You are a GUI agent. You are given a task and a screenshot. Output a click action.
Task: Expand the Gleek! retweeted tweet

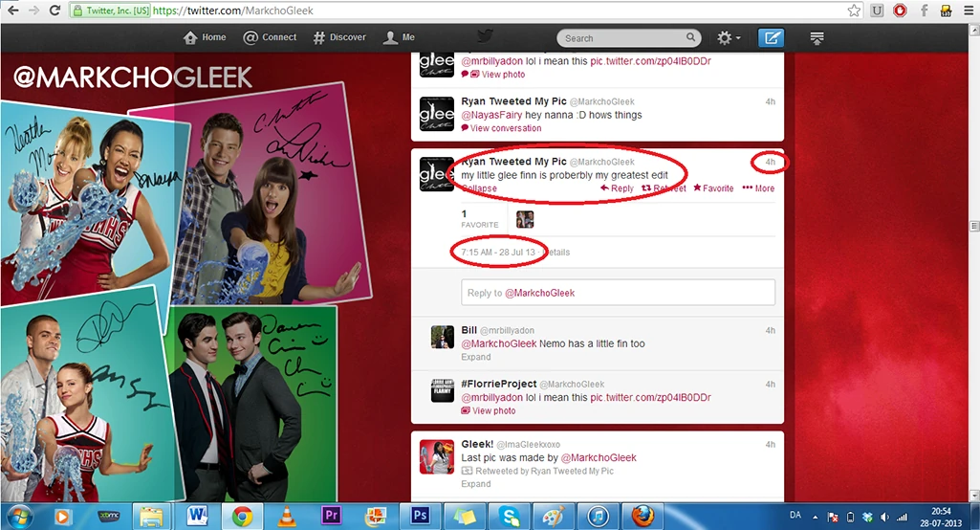(x=475, y=484)
